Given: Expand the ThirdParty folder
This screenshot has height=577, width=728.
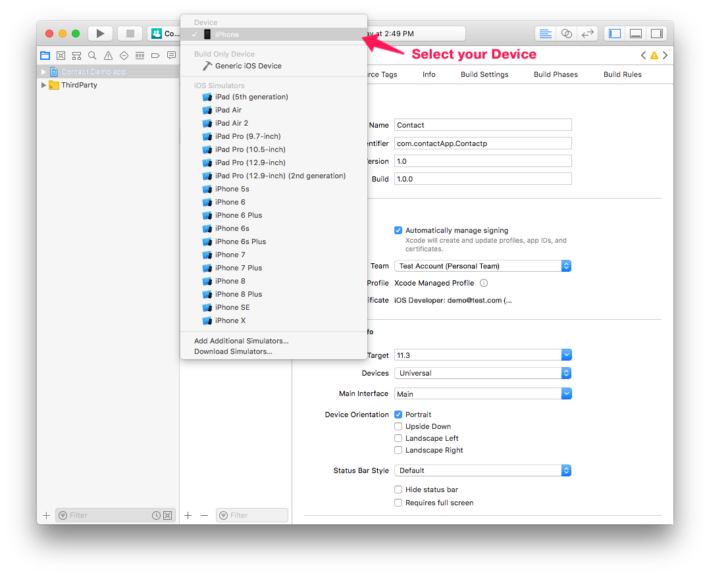Looking at the screenshot, I should click(43, 85).
